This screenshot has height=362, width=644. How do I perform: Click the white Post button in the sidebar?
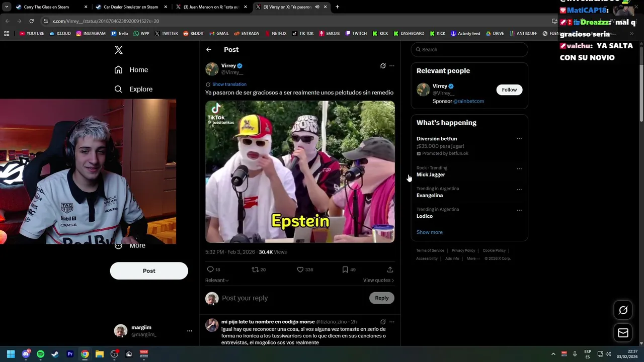pyautogui.click(x=149, y=271)
